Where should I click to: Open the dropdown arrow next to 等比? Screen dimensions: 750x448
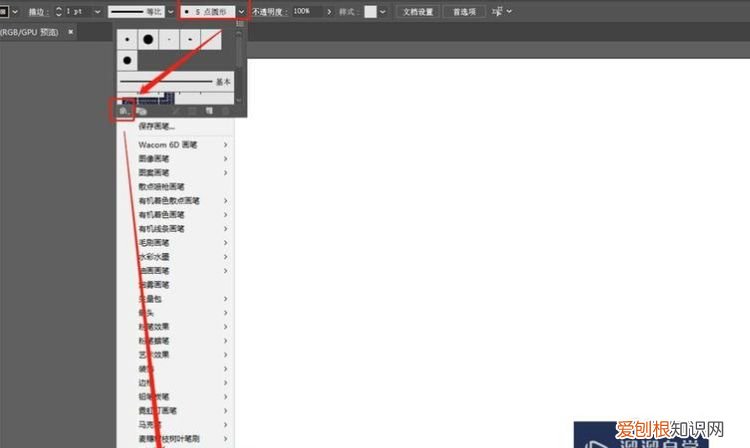pos(171,11)
